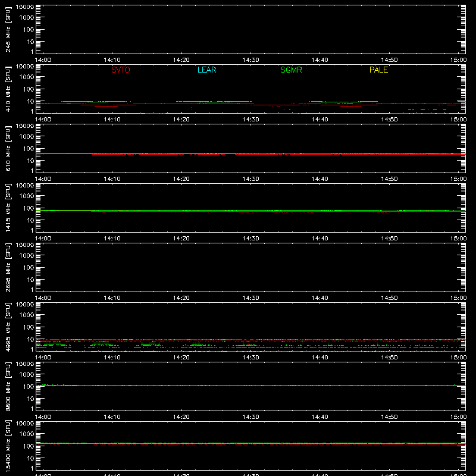The height and width of the screenshot is (476, 476).
Task: Click 14:30 tick label under 8800 MHz plot
Action: click(x=250, y=417)
